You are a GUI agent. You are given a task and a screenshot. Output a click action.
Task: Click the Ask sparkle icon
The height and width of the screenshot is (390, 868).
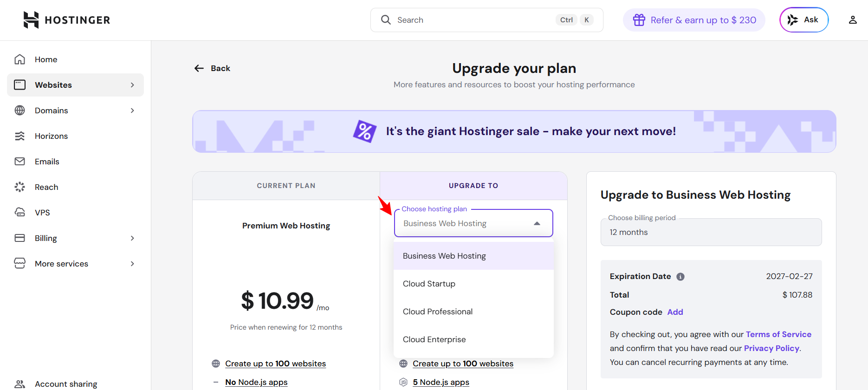pos(793,19)
